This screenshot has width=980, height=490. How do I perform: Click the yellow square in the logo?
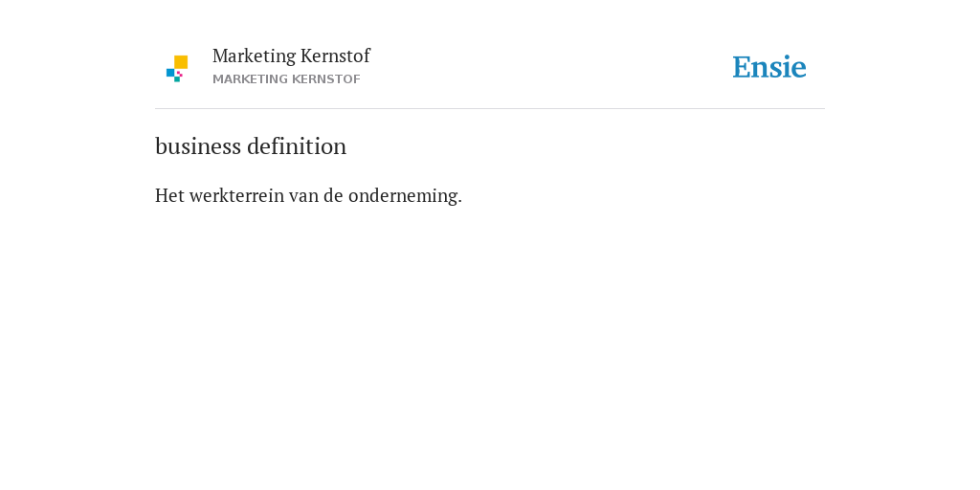coord(181,62)
